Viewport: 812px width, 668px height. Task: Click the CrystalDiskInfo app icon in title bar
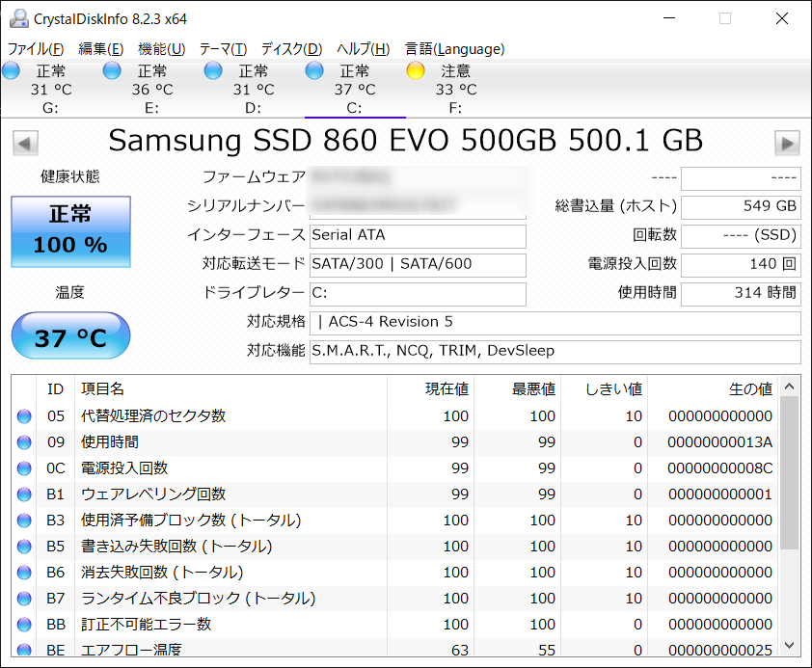tap(18, 18)
